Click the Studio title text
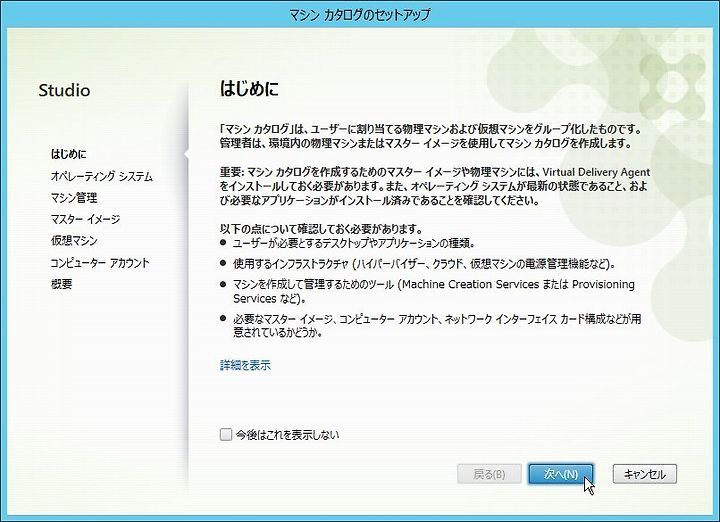The width and height of the screenshot is (720, 522). click(x=64, y=90)
